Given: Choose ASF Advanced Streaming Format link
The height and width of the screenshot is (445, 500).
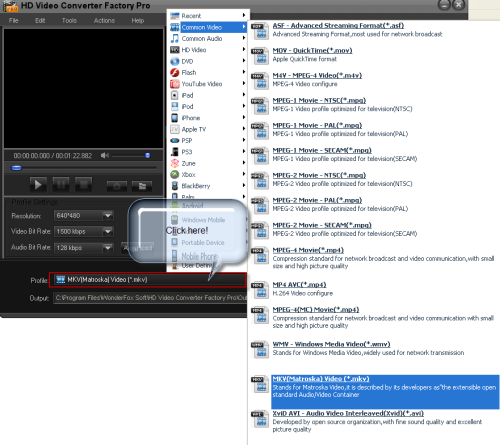Looking at the screenshot, I should (338, 26).
